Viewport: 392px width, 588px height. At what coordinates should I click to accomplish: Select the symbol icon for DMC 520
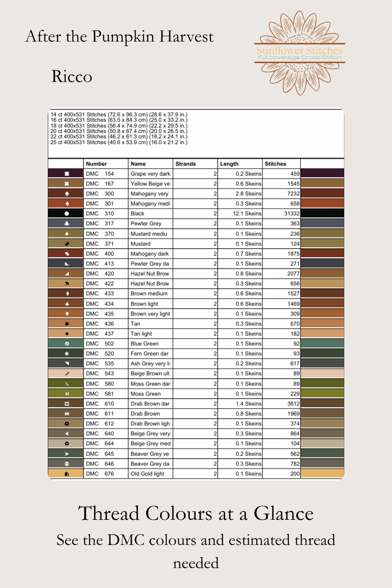67,354
